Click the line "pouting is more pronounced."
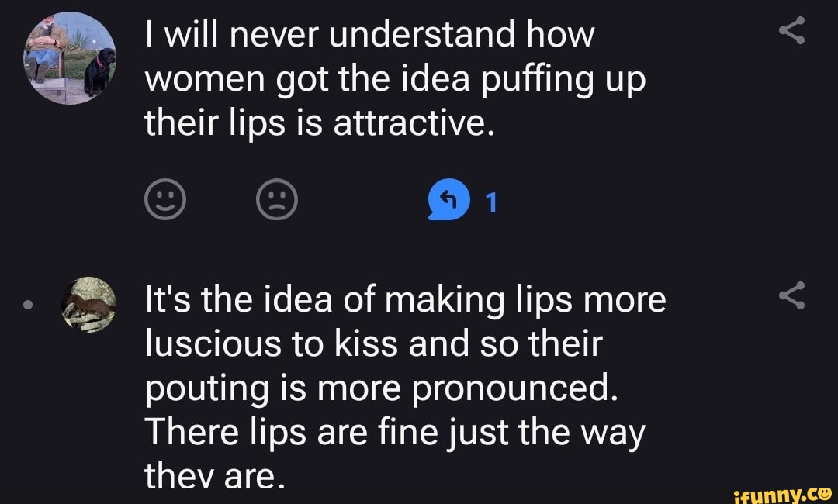 click(x=382, y=389)
